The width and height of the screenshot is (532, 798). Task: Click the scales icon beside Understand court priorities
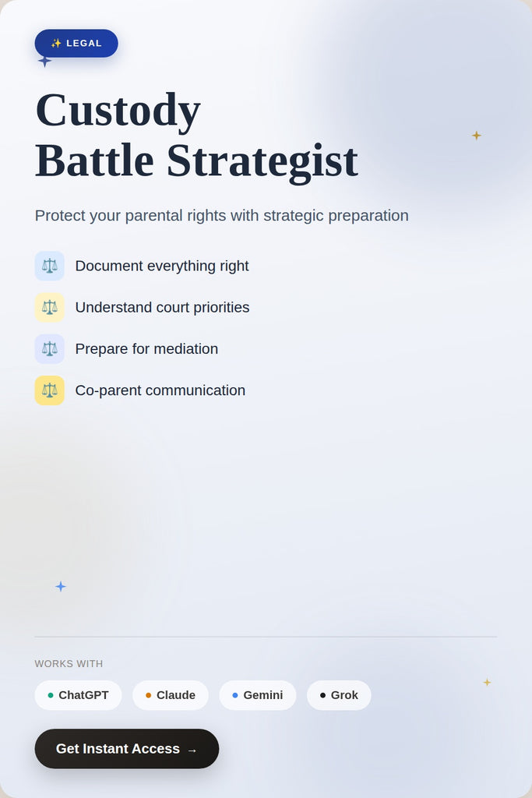point(50,307)
